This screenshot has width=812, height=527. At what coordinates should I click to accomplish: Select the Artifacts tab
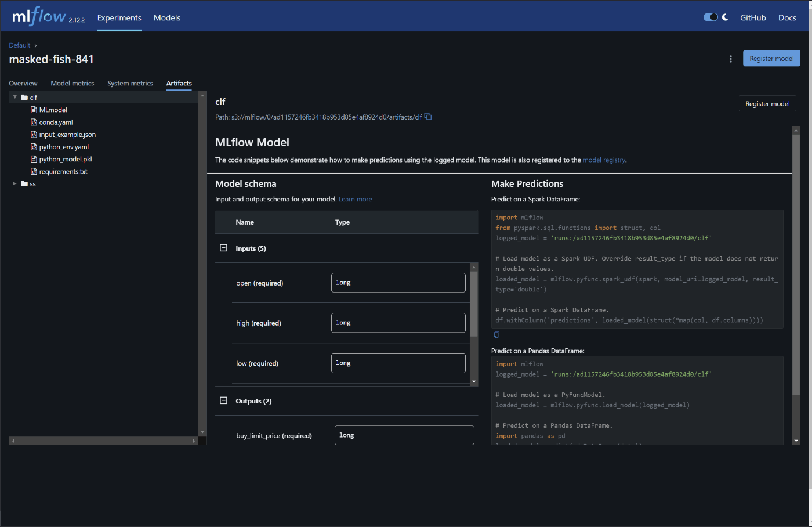179,83
